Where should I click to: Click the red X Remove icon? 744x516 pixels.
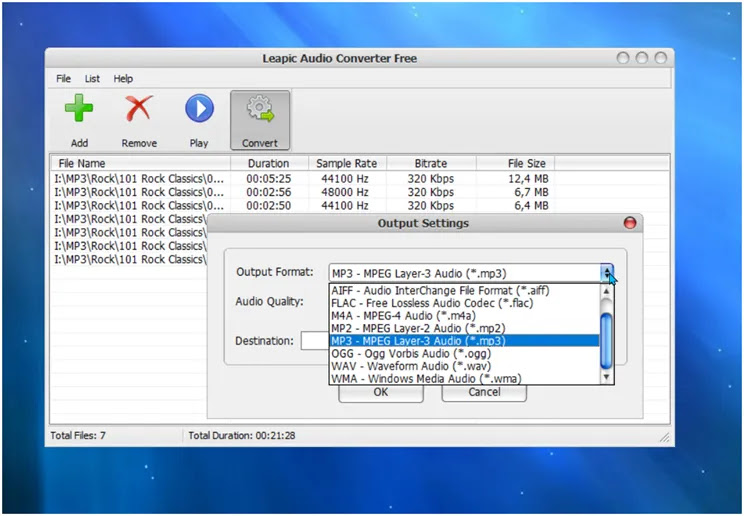click(139, 108)
